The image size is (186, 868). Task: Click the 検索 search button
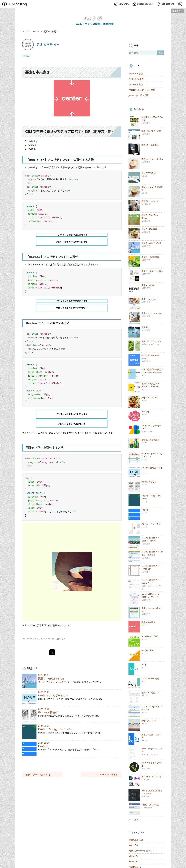coord(160,53)
